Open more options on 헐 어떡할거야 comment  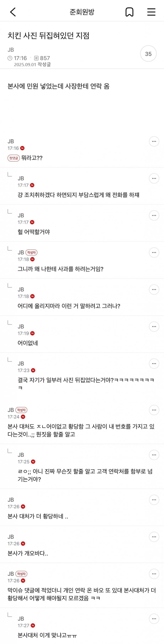click(x=154, y=216)
